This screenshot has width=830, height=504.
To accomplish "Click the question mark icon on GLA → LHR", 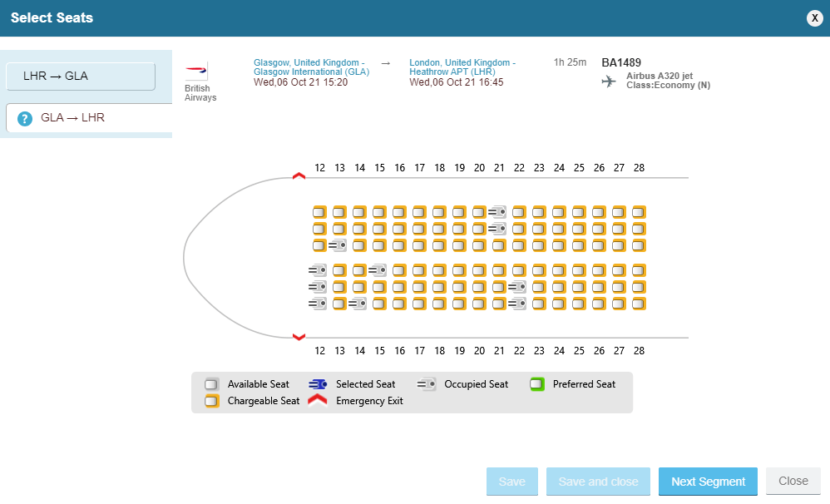I will point(24,117).
